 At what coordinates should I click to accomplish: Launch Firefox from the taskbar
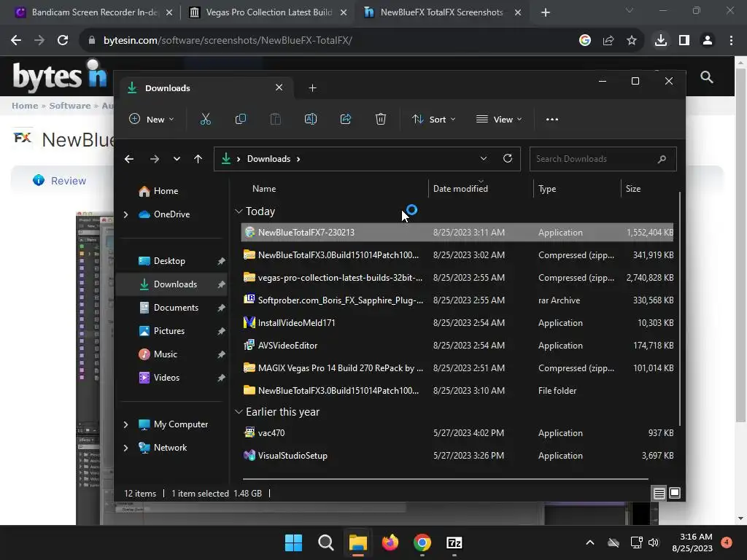click(x=390, y=542)
